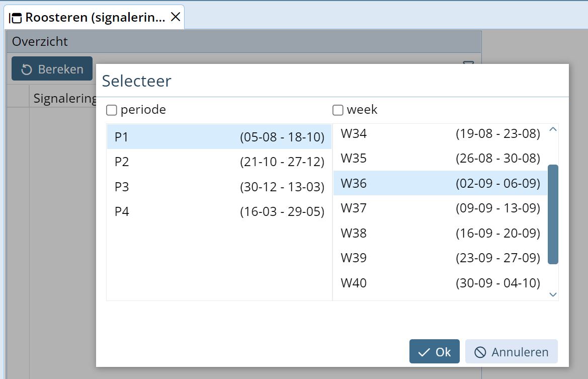Select week W37 (09-09 - 13-09)
Image resolution: width=588 pixels, height=379 pixels.
440,208
